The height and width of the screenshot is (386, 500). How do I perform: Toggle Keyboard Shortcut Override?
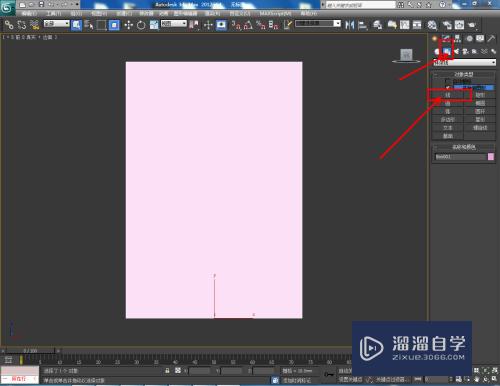[x=221, y=25]
